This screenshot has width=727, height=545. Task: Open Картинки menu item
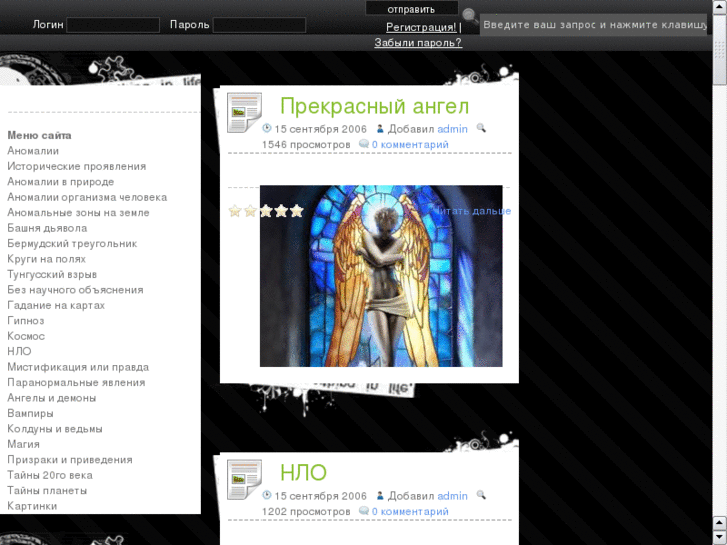tap(32, 506)
